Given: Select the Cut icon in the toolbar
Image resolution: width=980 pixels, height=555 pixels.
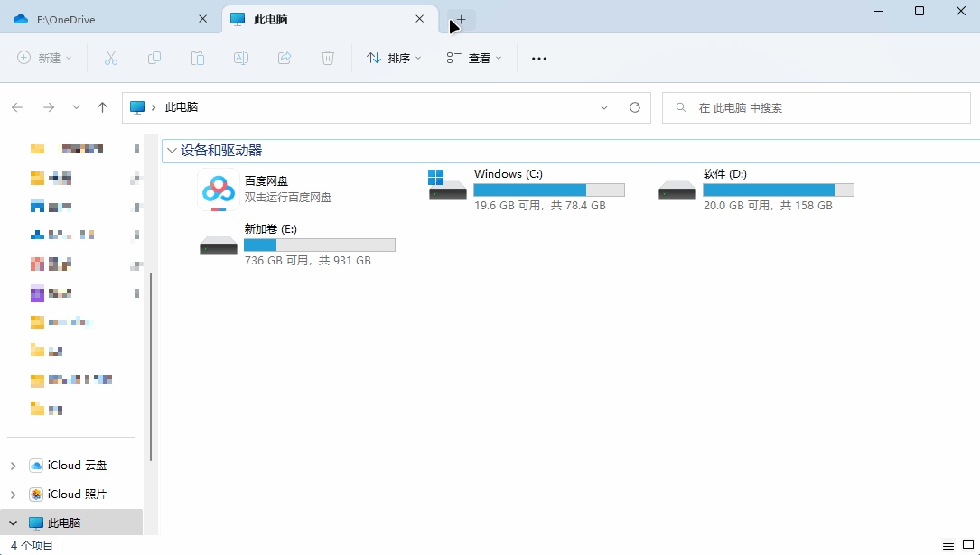Looking at the screenshot, I should [110, 58].
